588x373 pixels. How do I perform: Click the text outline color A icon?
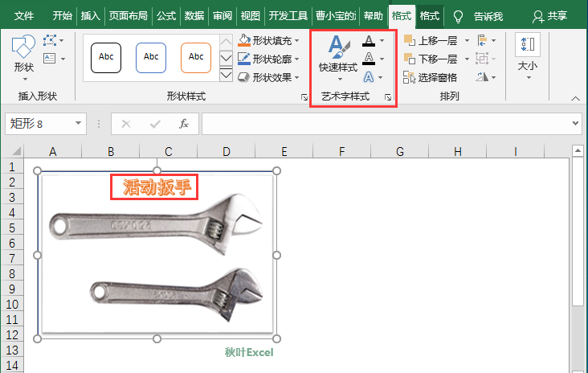click(369, 59)
